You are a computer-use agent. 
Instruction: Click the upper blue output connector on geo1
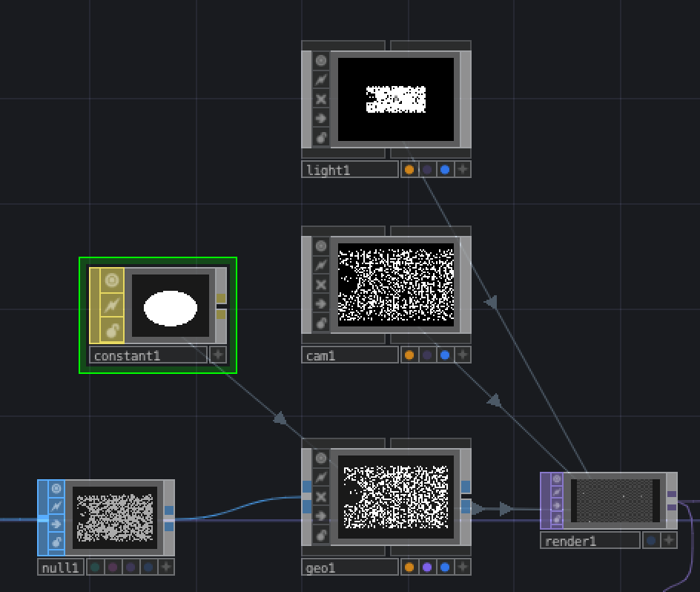[x=466, y=487]
